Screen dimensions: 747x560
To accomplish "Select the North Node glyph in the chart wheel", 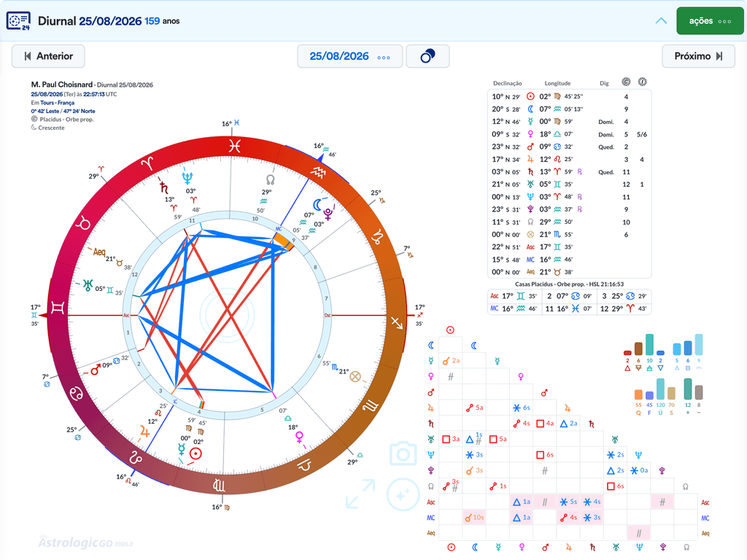I will (270, 180).
